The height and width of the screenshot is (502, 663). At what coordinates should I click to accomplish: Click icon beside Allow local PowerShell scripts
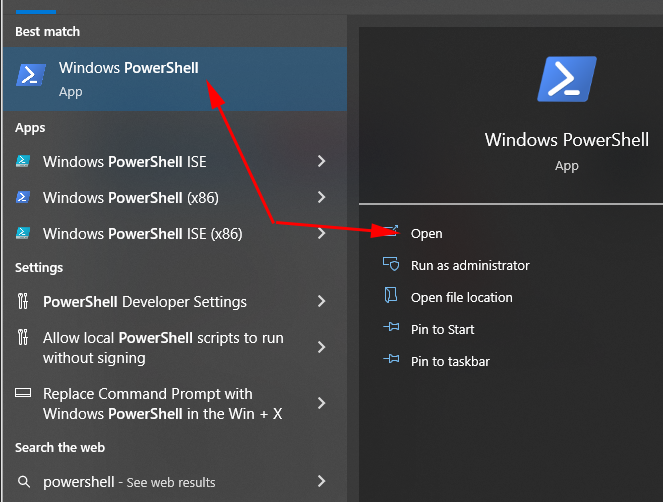pyautogui.click(x=23, y=337)
